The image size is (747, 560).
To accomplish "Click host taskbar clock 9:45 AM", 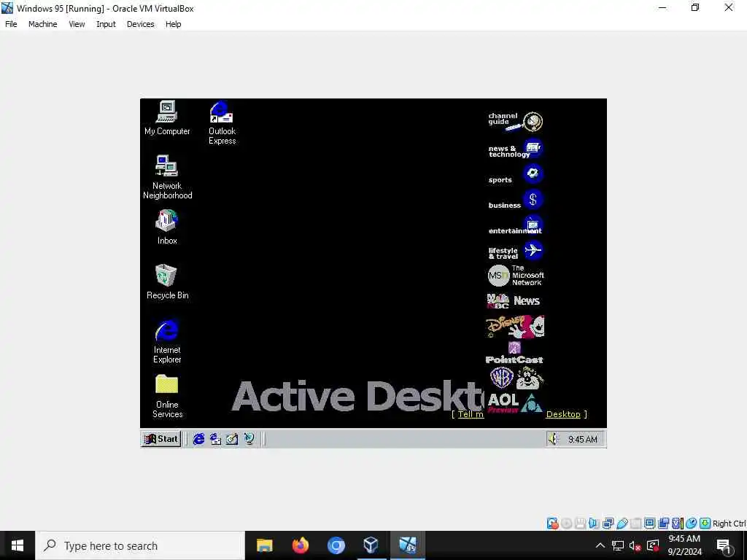I will (x=684, y=545).
